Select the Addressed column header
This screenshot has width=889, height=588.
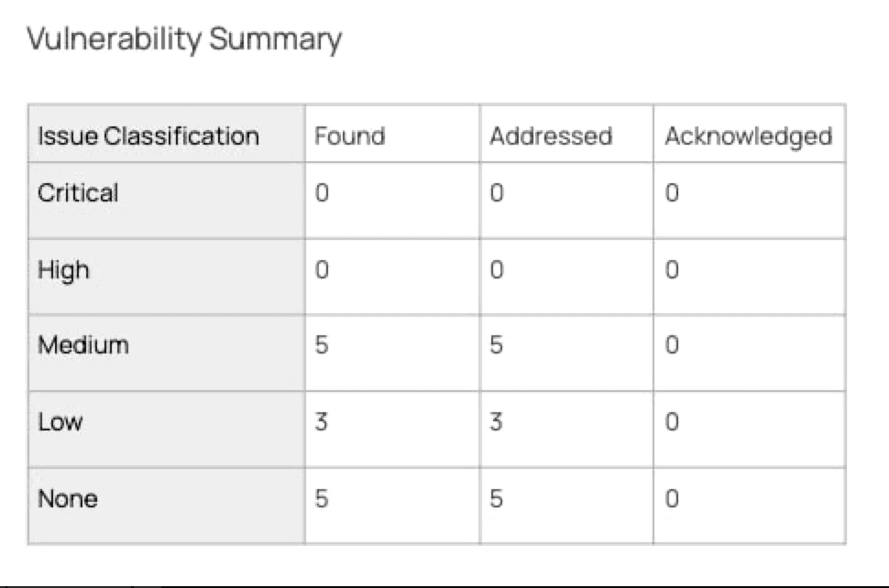550,136
